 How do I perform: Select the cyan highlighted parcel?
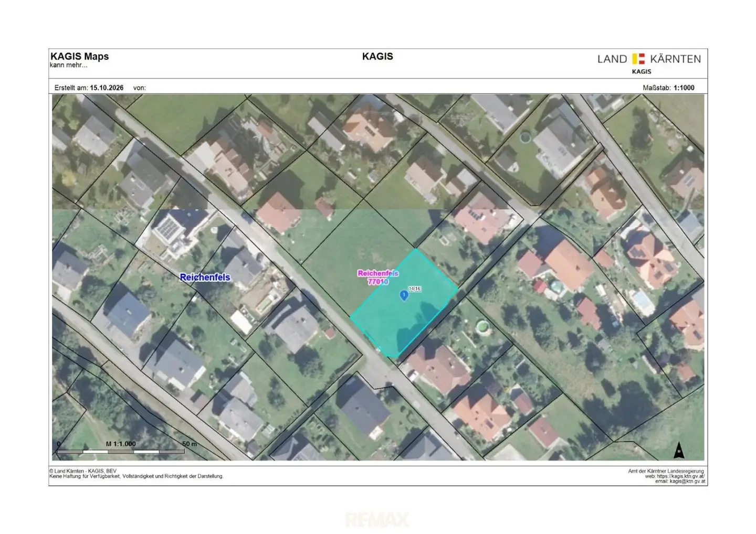tap(404, 303)
